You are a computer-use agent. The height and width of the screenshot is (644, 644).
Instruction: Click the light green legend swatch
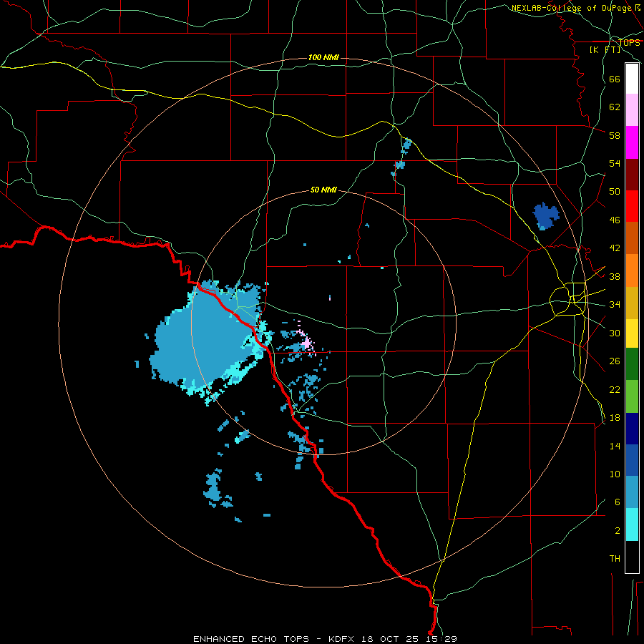(632, 396)
